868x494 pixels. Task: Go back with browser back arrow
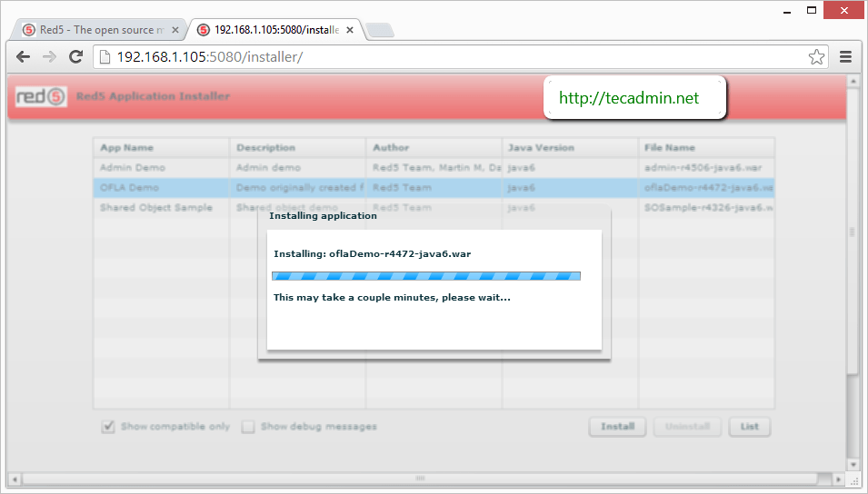tap(24, 56)
